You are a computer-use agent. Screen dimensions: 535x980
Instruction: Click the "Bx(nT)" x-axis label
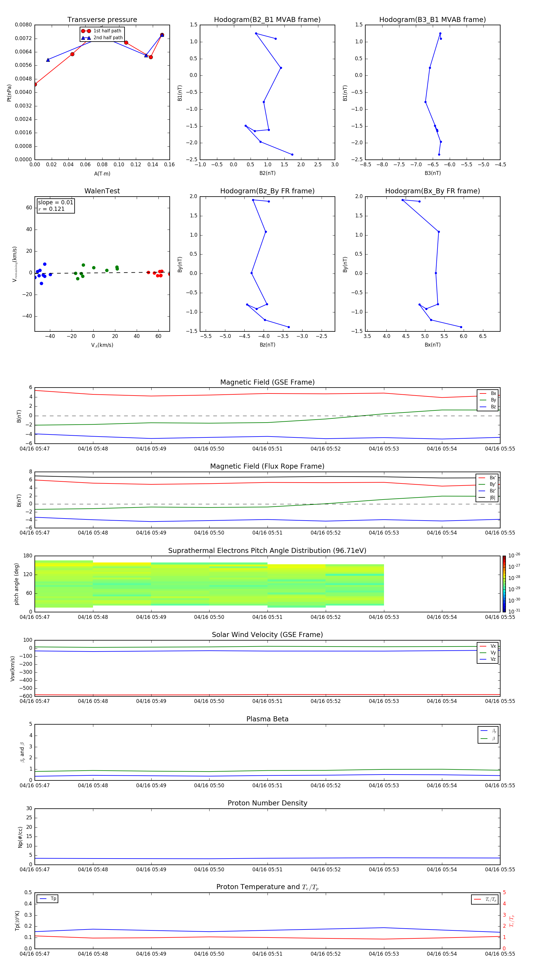coord(432,345)
